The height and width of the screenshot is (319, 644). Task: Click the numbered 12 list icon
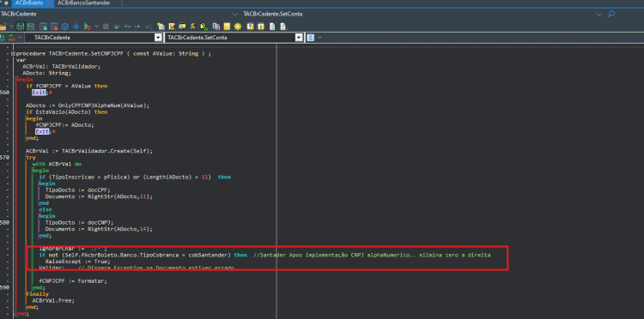click(216, 27)
